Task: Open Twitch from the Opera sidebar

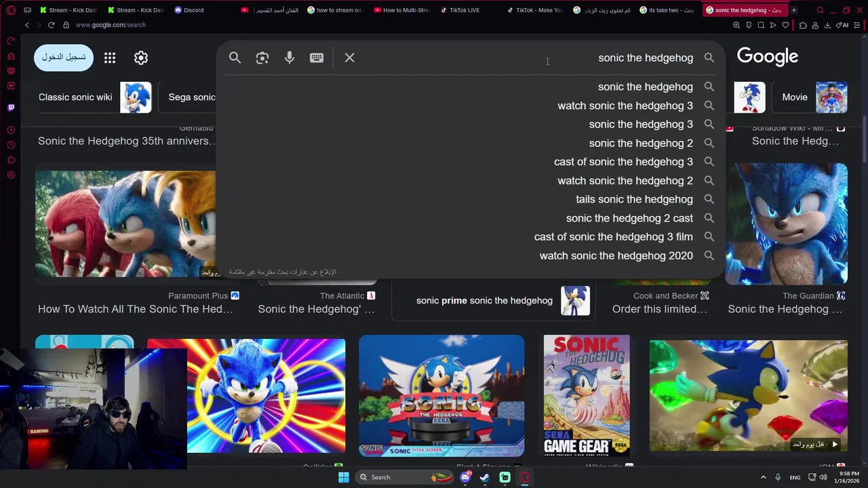Action: coord(11,108)
